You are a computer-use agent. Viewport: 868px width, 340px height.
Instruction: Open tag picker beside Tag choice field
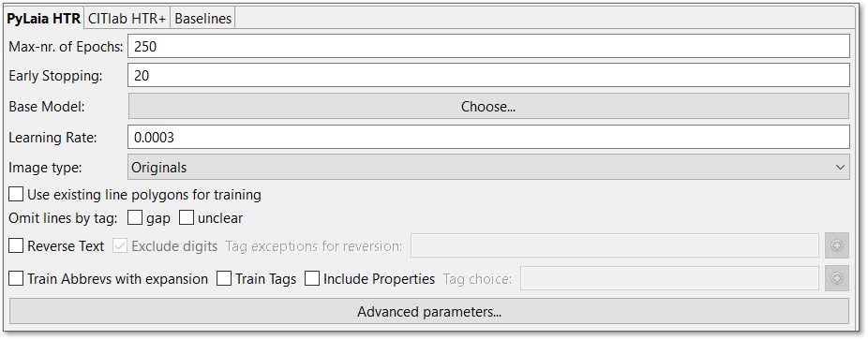coord(836,278)
